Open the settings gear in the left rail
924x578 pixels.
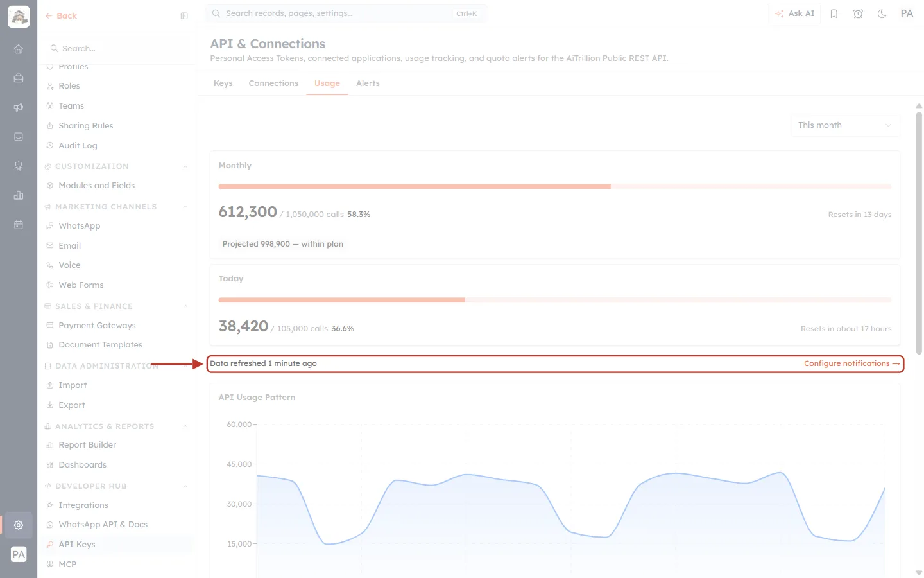[x=19, y=525]
